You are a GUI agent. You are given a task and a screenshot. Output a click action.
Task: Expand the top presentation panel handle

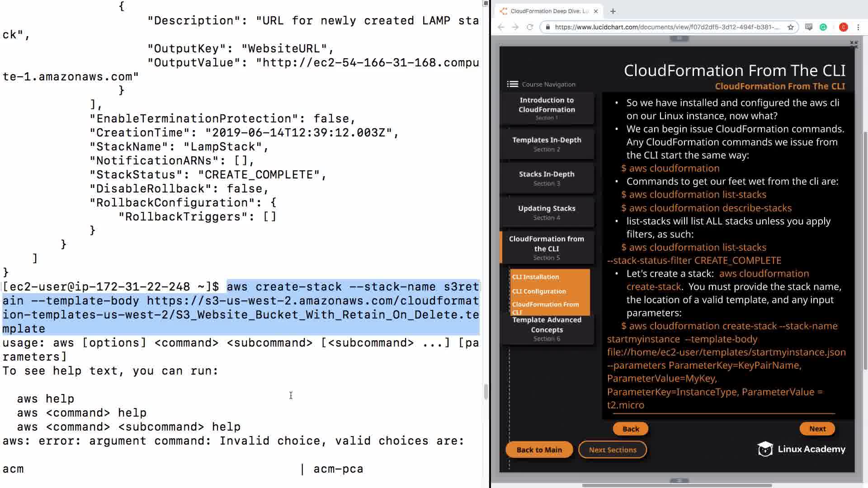coord(679,38)
